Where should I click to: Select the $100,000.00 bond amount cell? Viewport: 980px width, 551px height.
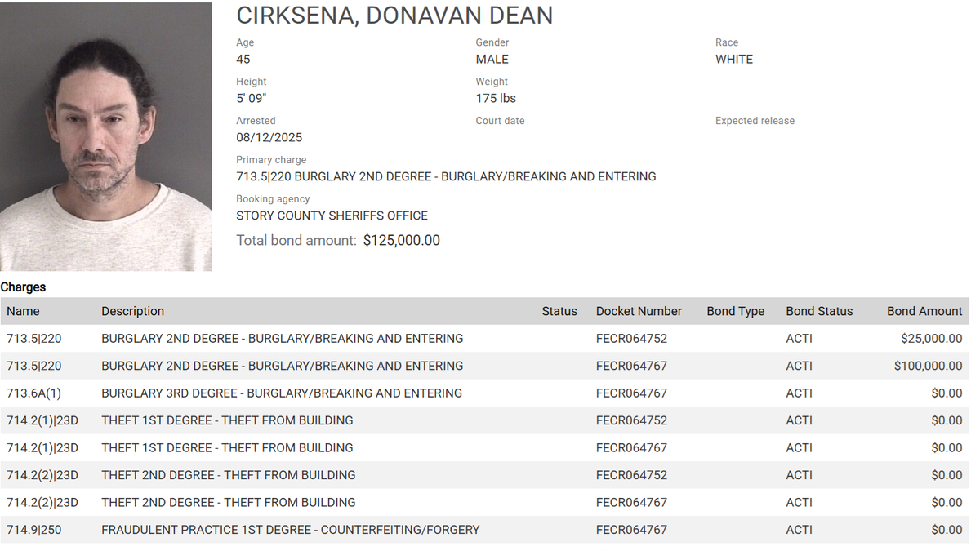click(928, 366)
